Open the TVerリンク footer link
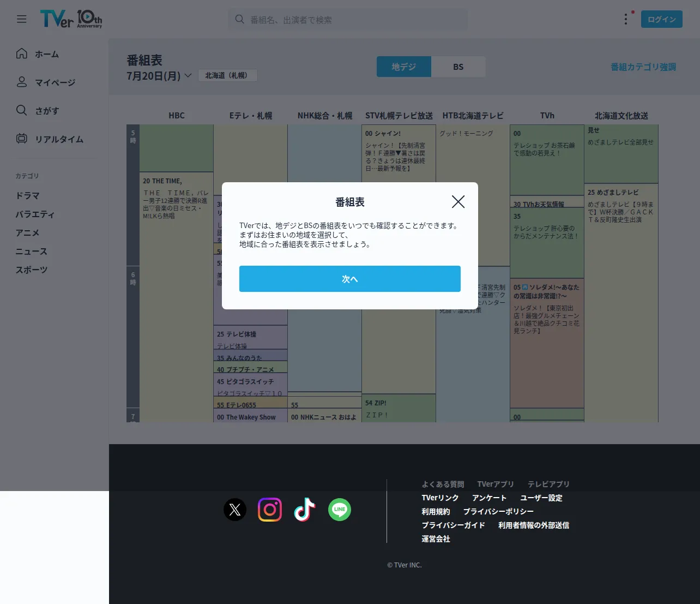 tap(440, 498)
